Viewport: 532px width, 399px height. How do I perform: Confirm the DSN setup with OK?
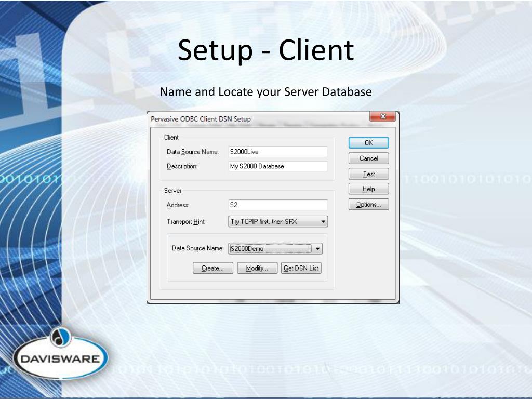pos(368,143)
